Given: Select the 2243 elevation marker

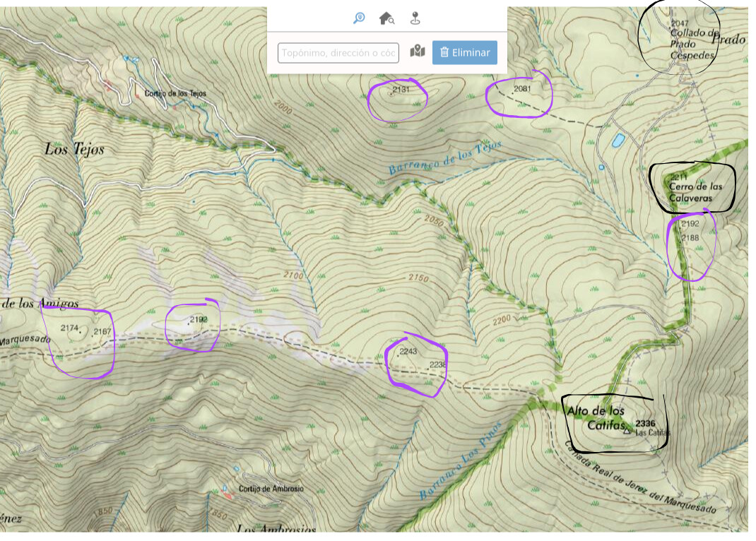Looking at the screenshot, I should pyautogui.click(x=408, y=351).
